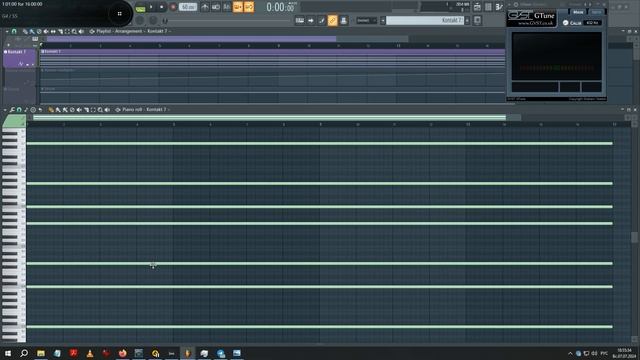Select the Playlist Slice tool
The width and height of the screenshot is (640, 360).
coord(60,31)
